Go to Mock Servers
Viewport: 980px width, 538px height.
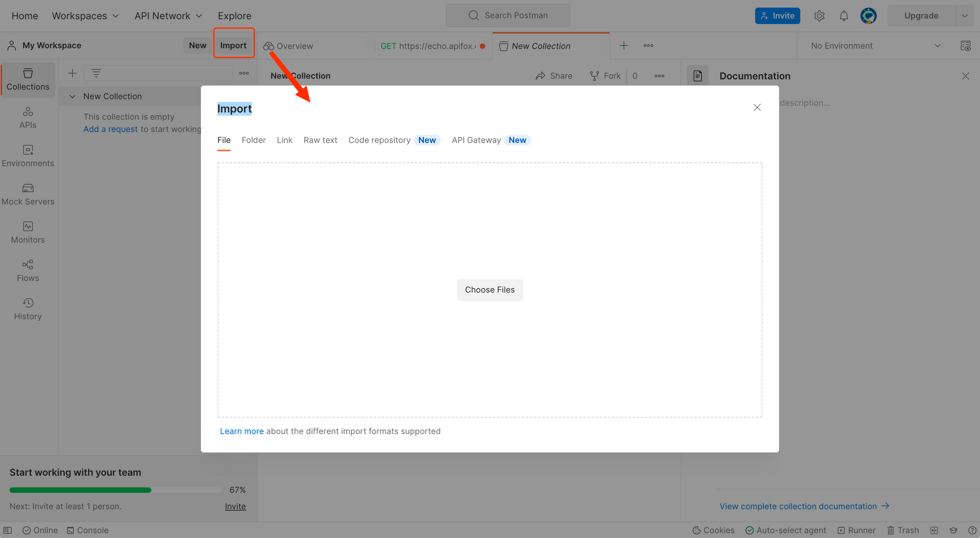pos(28,194)
